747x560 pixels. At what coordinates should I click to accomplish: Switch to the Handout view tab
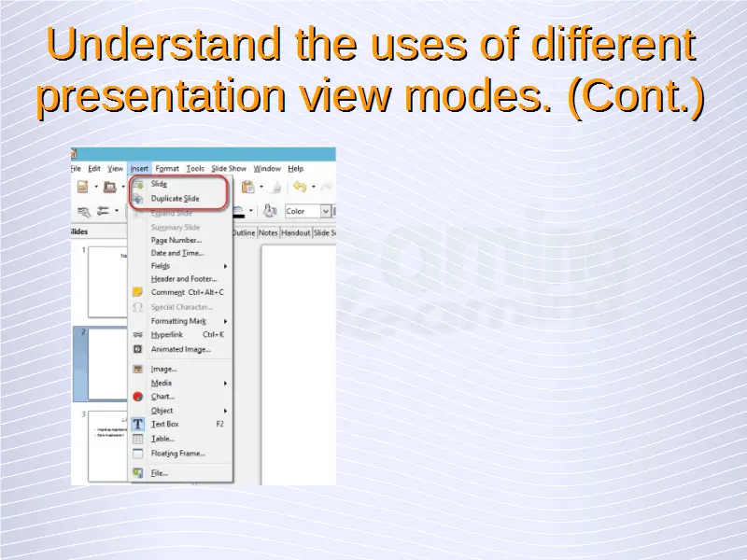click(296, 232)
